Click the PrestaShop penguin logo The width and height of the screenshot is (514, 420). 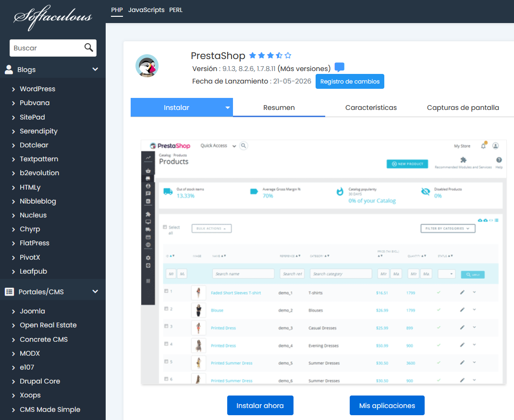pyautogui.click(x=147, y=66)
